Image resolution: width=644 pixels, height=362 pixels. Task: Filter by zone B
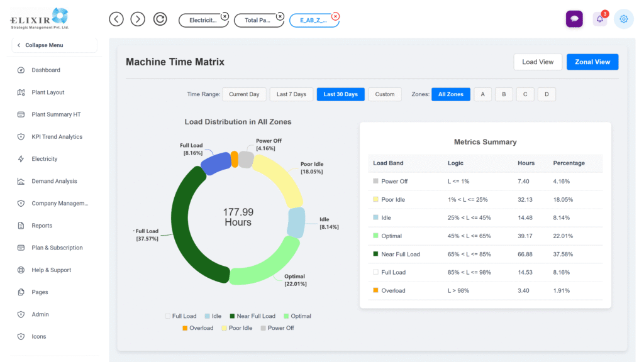coord(504,94)
